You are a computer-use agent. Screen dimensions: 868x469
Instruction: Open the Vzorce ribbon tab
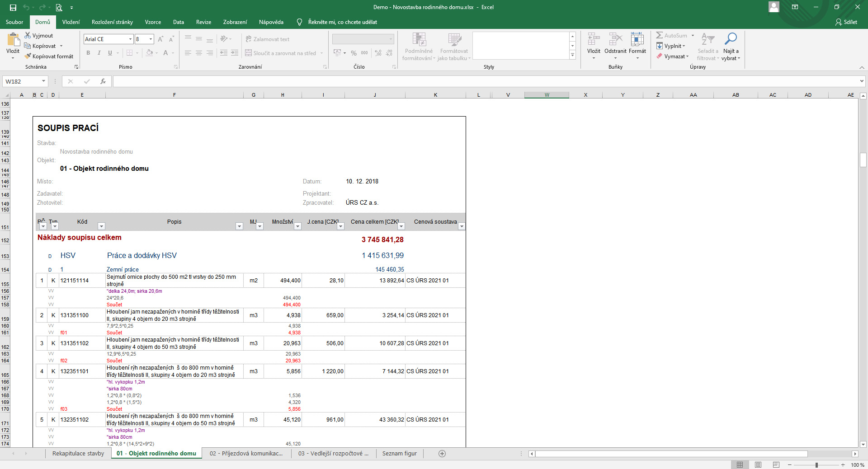pyautogui.click(x=153, y=22)
